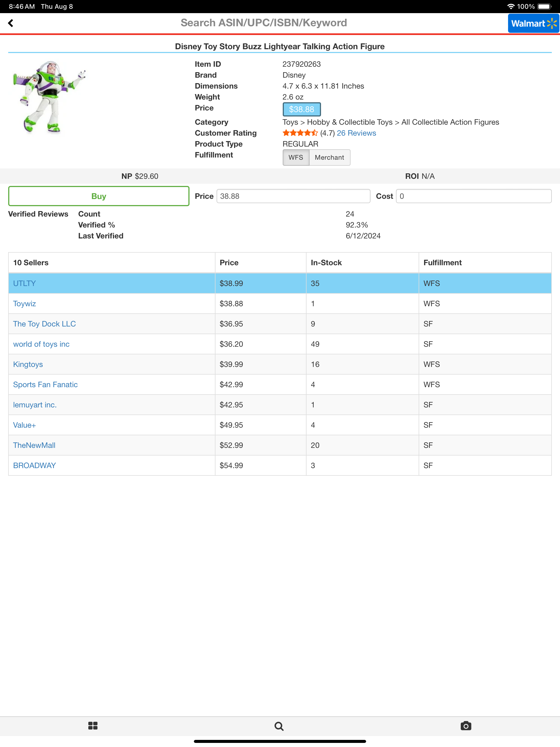Screen dimensions: 560x747
Task: Open seller world of toys inc
Action: click(x=41, y=344)
